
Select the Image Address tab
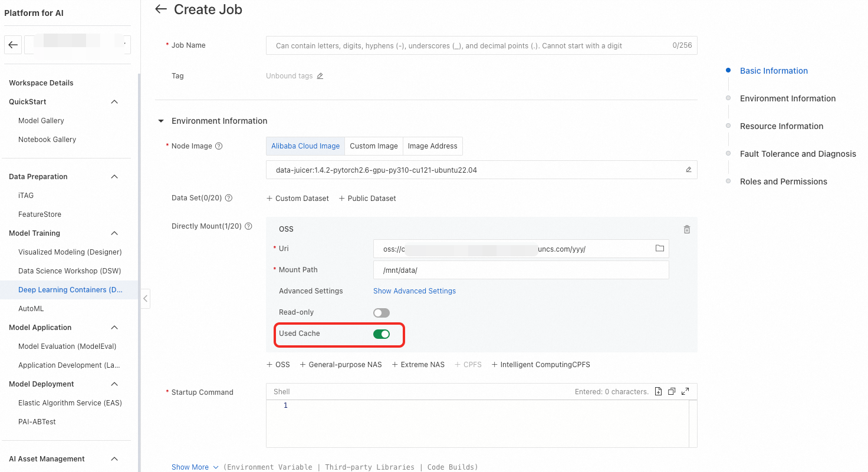[x=432, y=146]
